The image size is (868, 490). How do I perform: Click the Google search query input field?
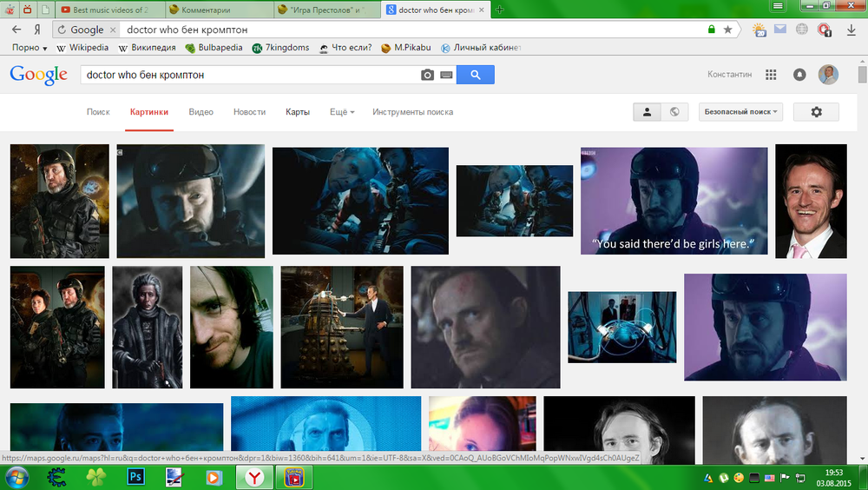coord(247,76)
